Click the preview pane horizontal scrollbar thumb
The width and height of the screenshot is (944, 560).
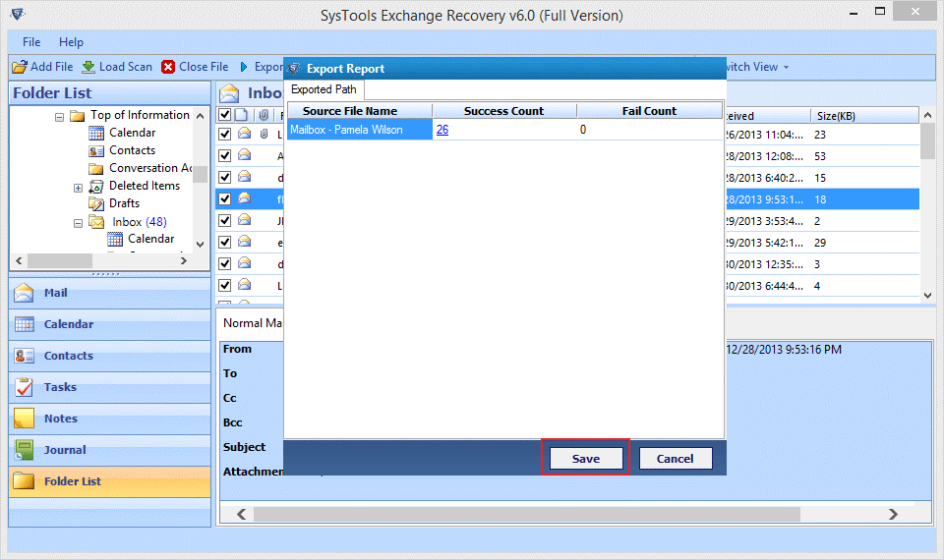coord(527,514)
